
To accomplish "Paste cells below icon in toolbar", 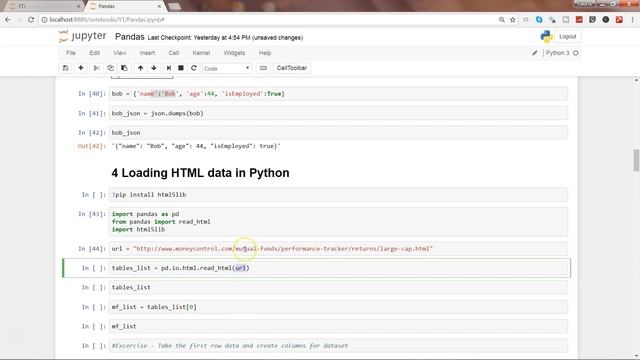I will [124, 68].
